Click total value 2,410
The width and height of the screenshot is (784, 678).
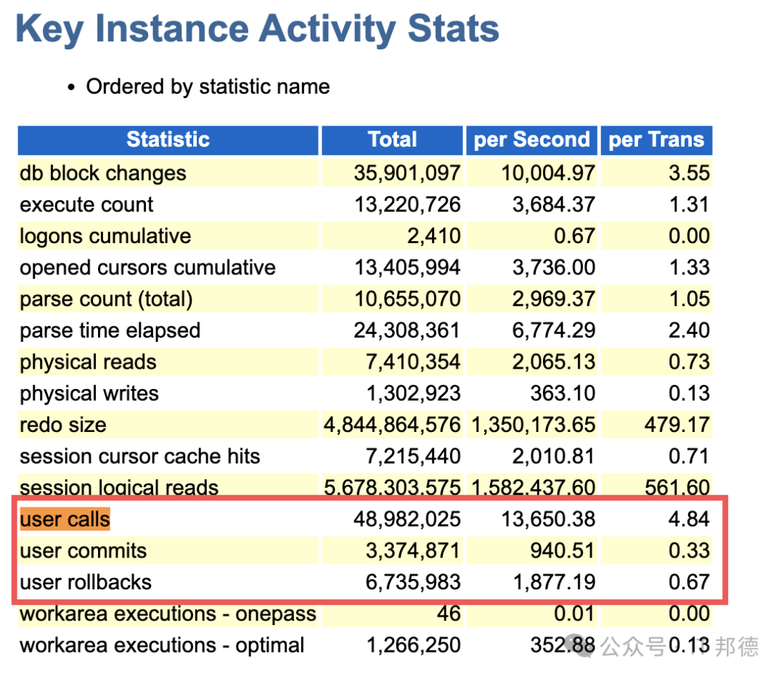433,237
